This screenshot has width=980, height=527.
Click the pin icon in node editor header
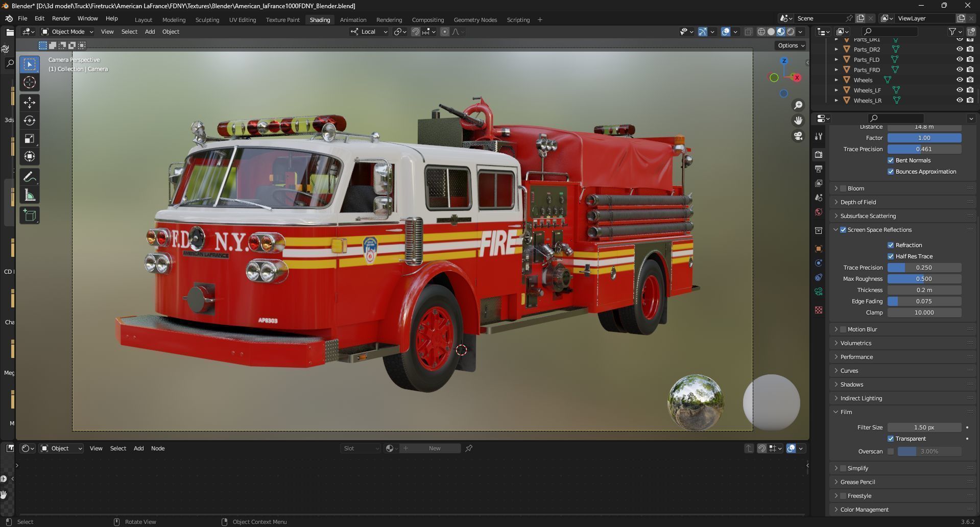coord(469,448)
